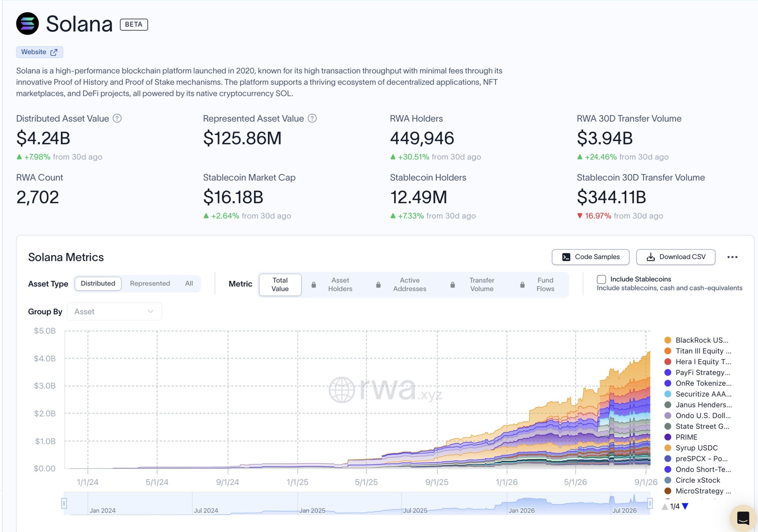758x532 pixels.
Task: Toggle Securitize AAA legend series
Action: click(698, 394)
